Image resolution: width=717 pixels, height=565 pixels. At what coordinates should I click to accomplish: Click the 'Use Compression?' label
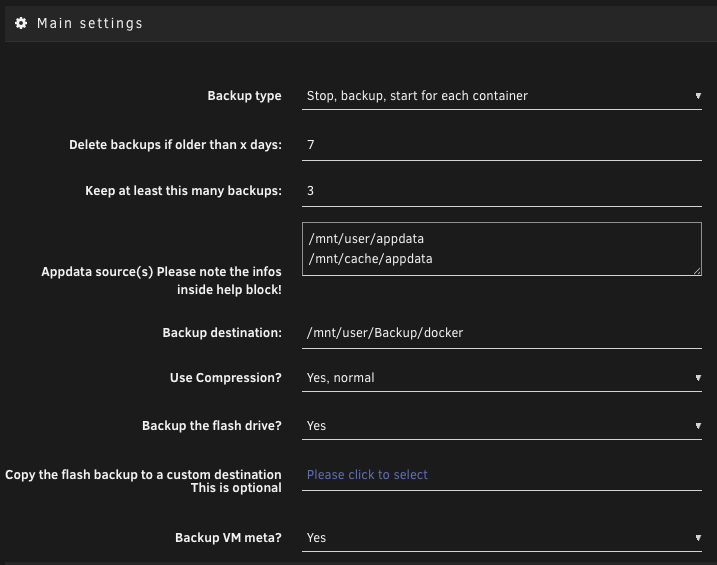[225, 378]
